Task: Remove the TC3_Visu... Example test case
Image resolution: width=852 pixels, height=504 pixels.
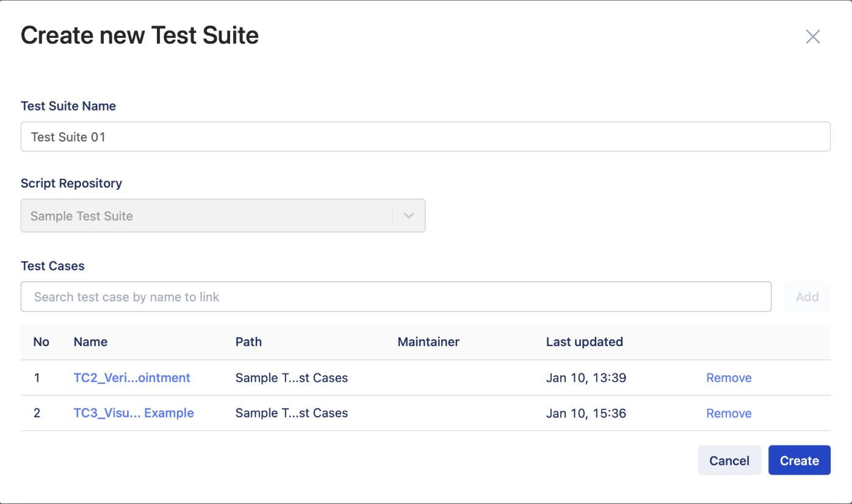Action: point(729,413)
